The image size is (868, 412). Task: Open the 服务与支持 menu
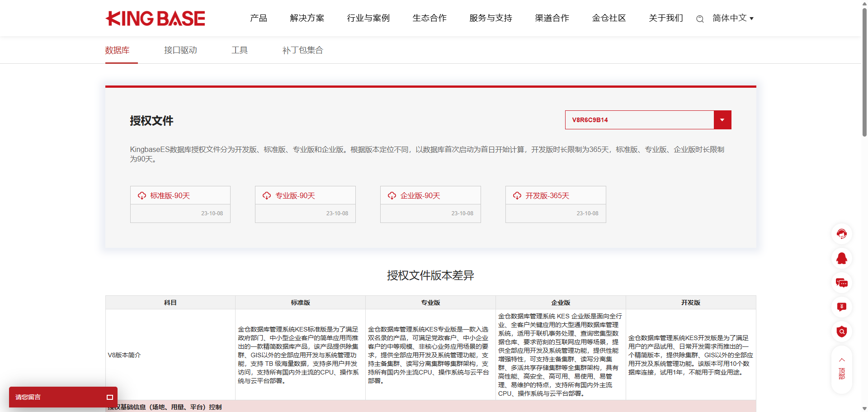(491, 18)
